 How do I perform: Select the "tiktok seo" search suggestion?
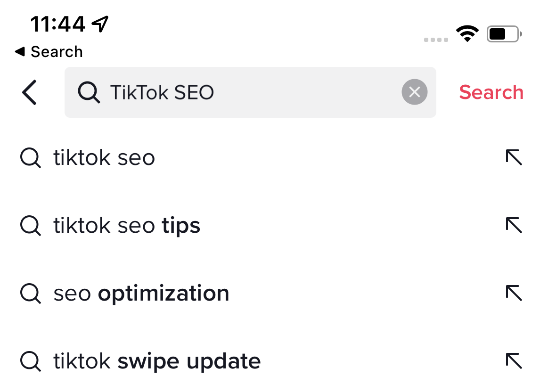tap(105, 157)
